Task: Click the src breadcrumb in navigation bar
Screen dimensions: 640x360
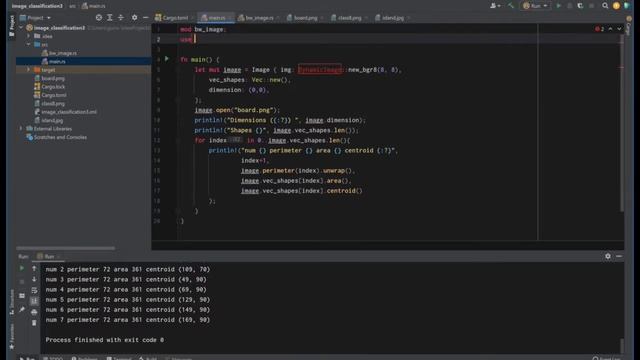Action: [72, 6]
